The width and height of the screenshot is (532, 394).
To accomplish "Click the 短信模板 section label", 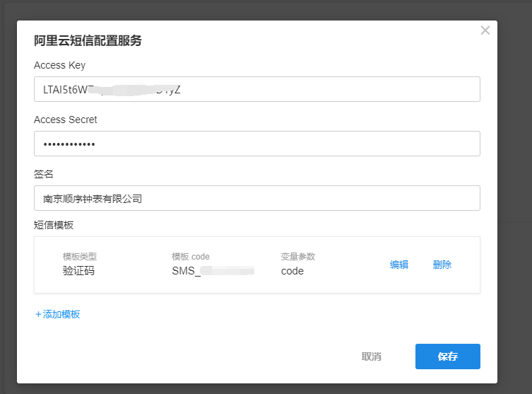I will (54, 225).
